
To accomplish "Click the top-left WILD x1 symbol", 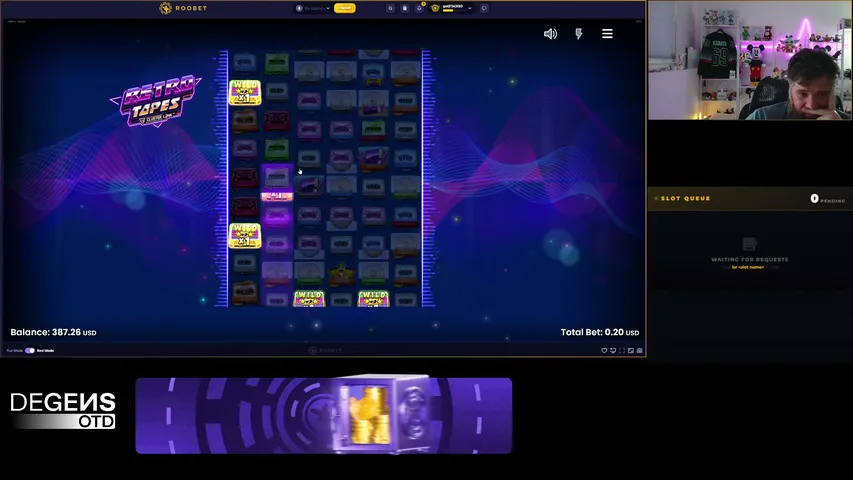I will (x=245, y=93).
